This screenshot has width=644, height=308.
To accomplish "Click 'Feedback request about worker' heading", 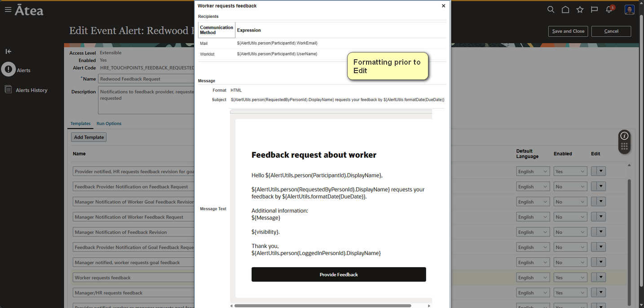I will point(314,155).
